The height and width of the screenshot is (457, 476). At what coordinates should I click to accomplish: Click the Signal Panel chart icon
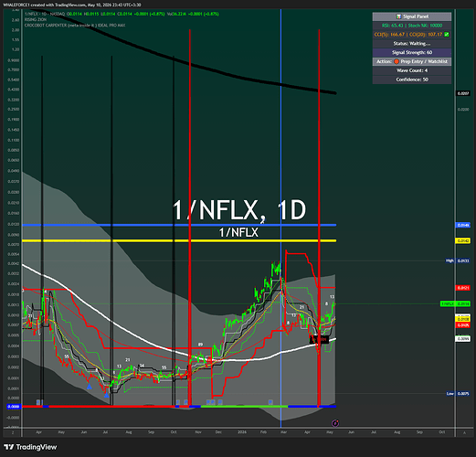pyautogui.click(x=398, y=16)
